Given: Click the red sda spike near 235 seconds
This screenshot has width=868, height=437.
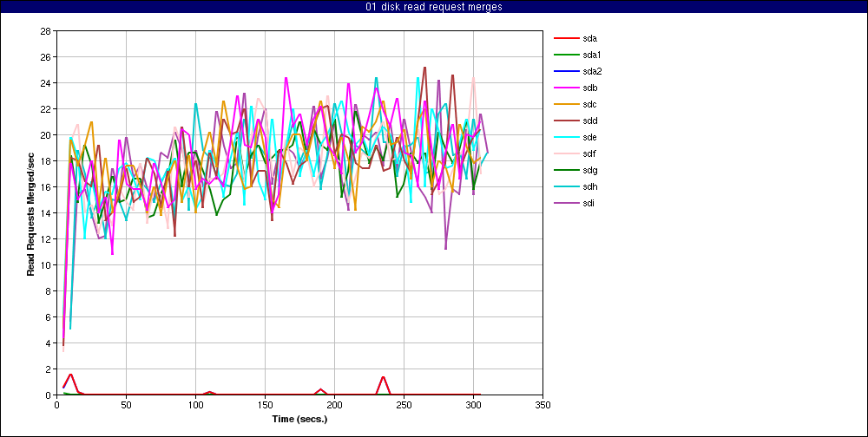Looking at the screenshot, I should 383,377.
